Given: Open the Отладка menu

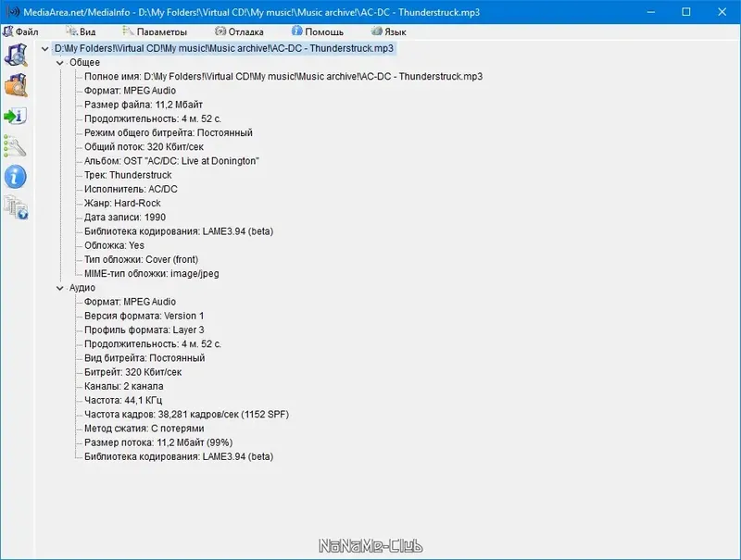Looking at the screenshot, I should point(239,31).
